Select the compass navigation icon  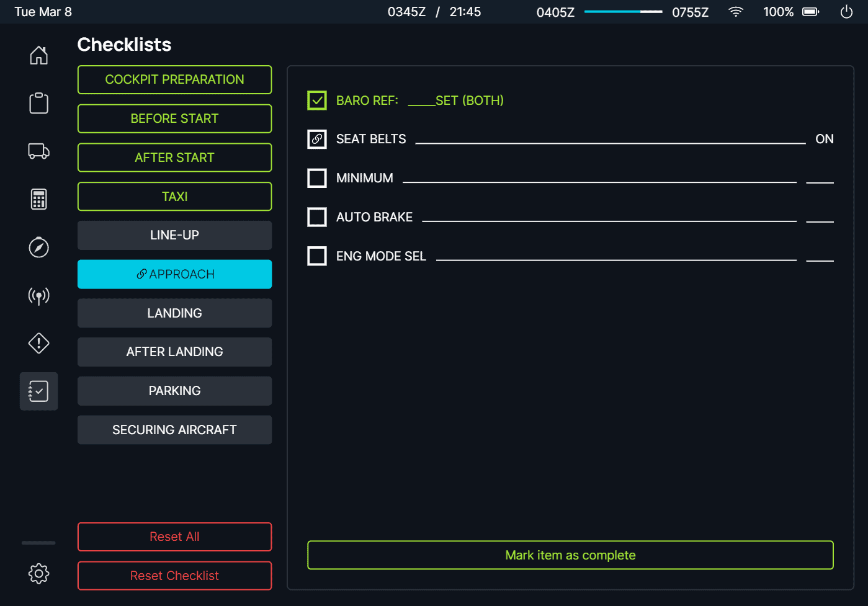pyautogui.click(x=38, y=247)
